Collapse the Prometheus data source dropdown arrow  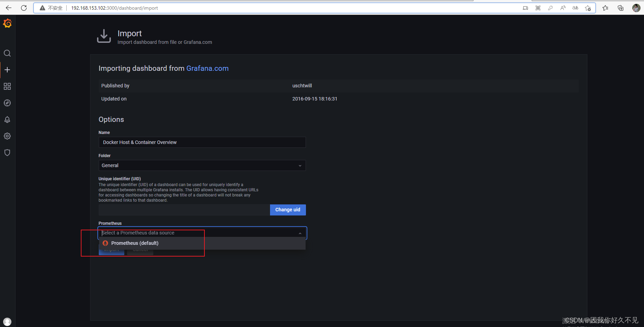[300, 233]
